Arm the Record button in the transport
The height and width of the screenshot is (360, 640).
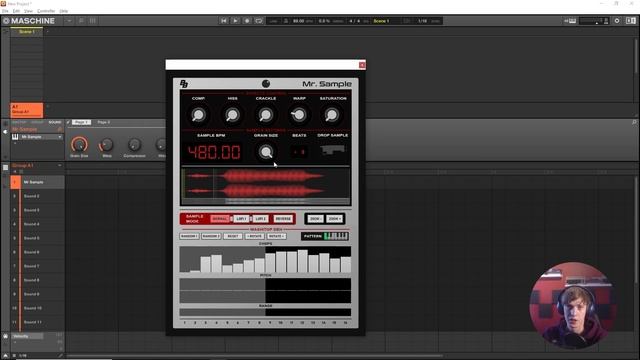247,21
